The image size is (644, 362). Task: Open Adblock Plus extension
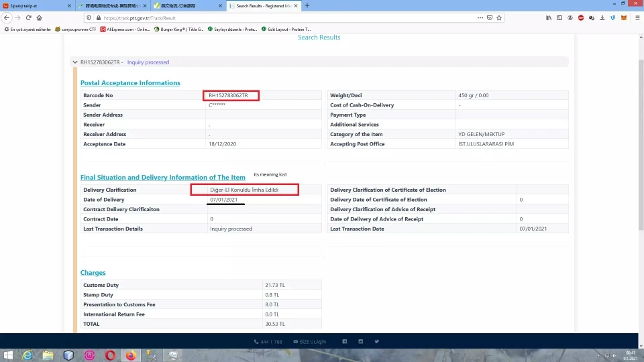click(581, 17)
